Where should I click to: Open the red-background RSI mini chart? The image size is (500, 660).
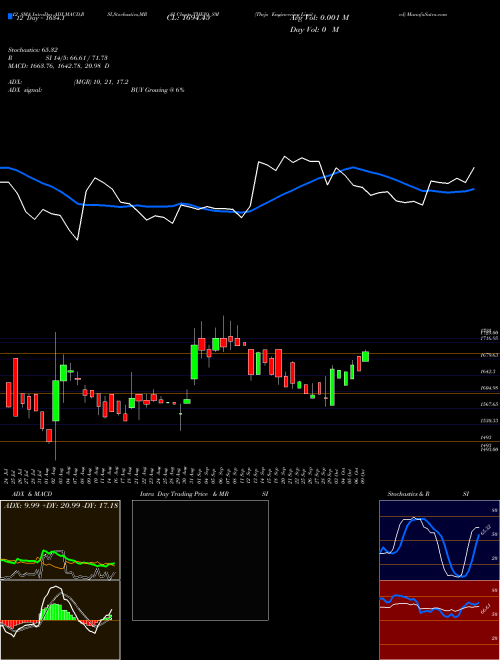[x=439, y=620]
